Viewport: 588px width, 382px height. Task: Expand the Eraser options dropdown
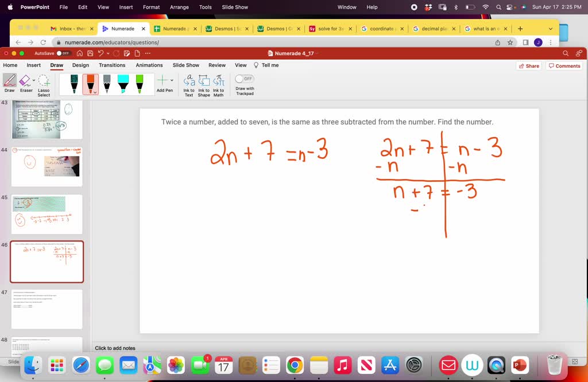[33, 80]
